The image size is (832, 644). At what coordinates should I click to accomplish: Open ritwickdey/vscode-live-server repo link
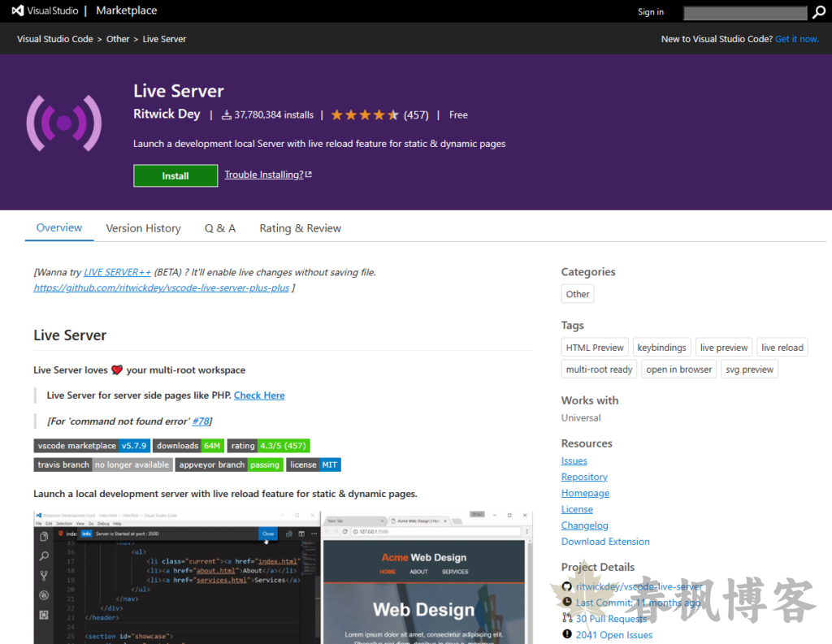(x=639, y=586)
